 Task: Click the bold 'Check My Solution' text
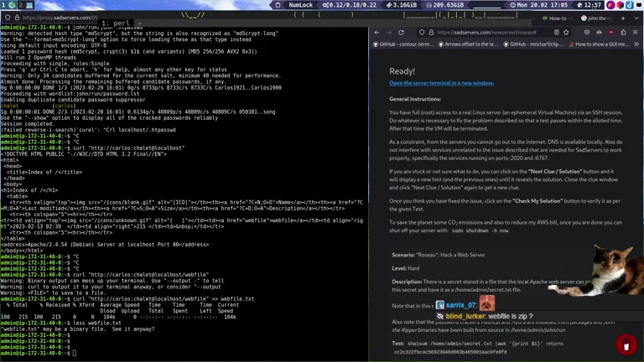[x=538, y=201]
